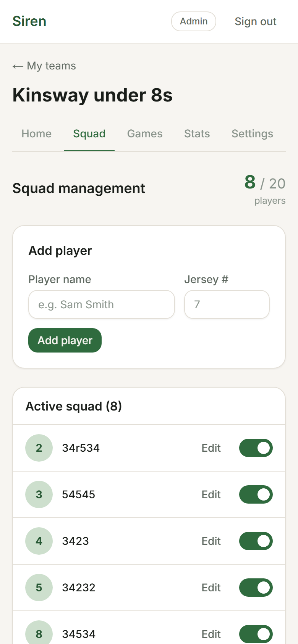The width and height of the screenshot is (298, 644).
Task: Switch off player 3423 toggle
Action: click(256, 541)
